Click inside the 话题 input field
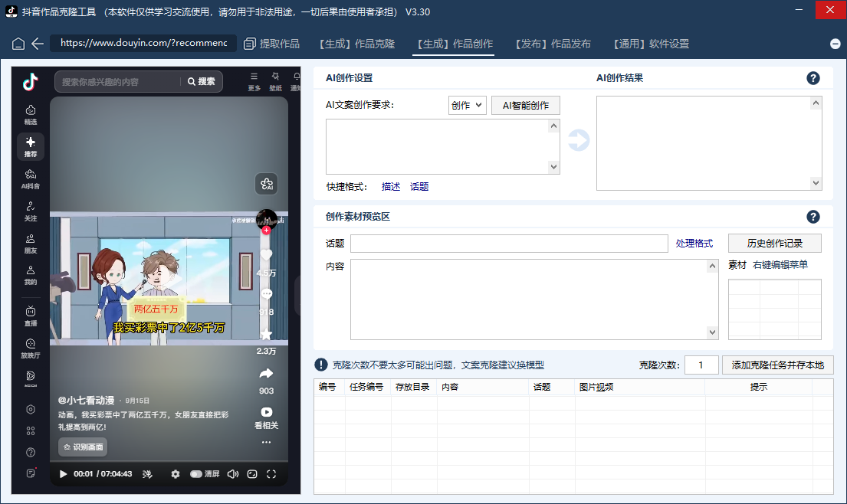 (x=506, y=243)
